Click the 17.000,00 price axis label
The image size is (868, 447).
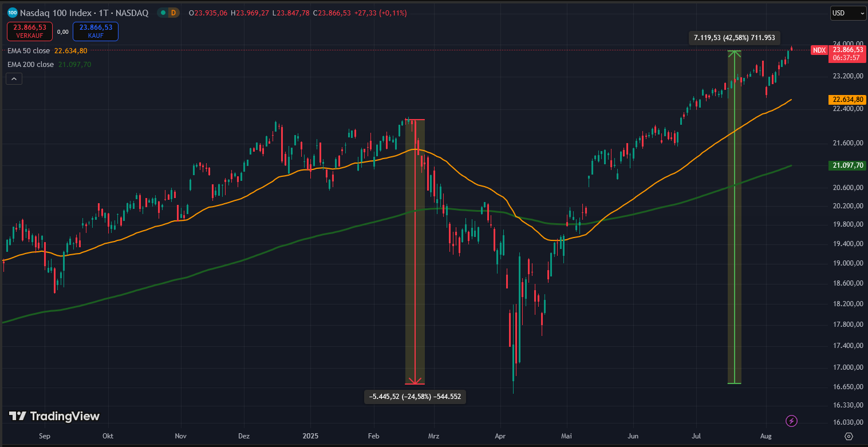(847, 367)
